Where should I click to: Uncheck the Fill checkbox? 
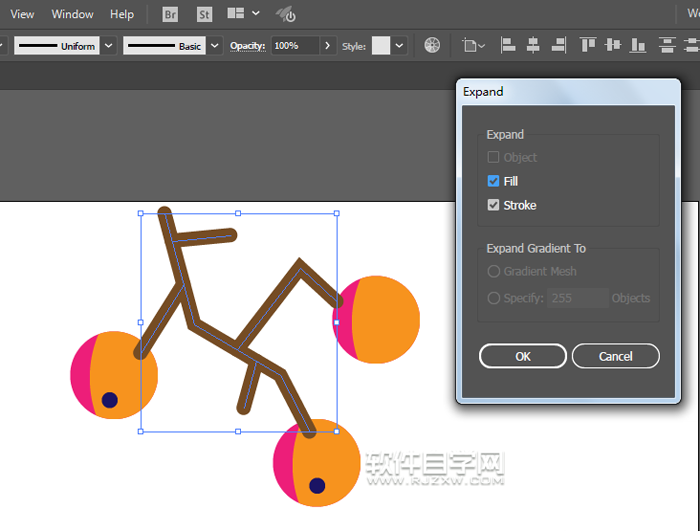pos(493,181)
